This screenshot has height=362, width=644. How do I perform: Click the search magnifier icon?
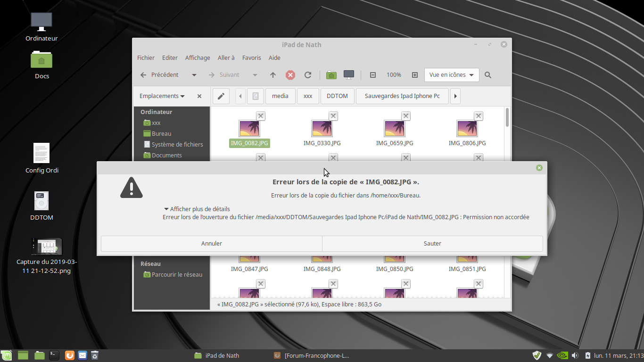488,75
